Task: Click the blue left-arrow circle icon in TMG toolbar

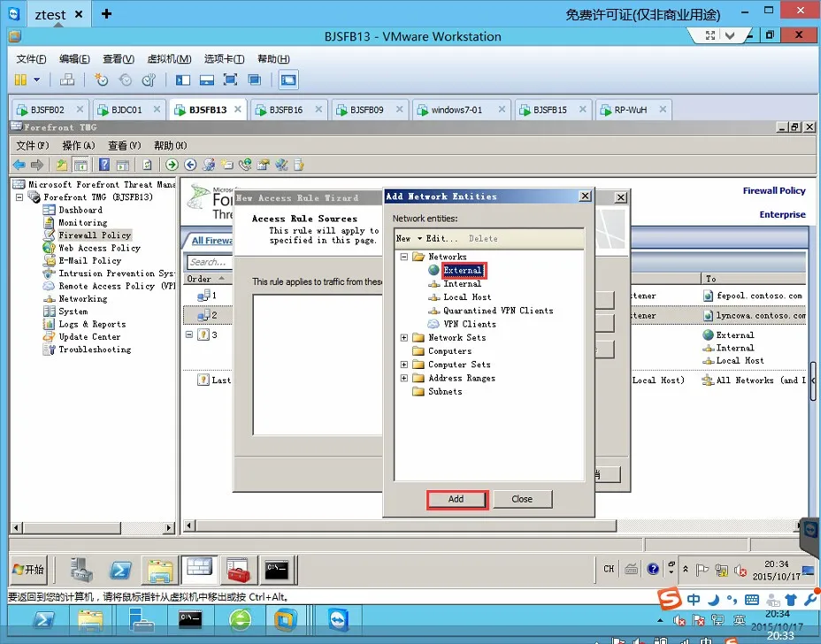Action: pos(190,165)
